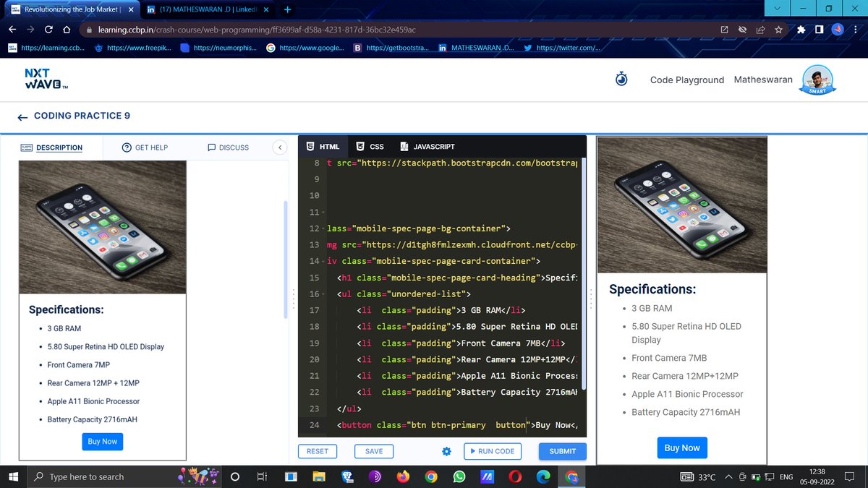Screen dimensions: 868x488
Task: Reload the page with the refresh icon
Action: click(x=48, y=30)
